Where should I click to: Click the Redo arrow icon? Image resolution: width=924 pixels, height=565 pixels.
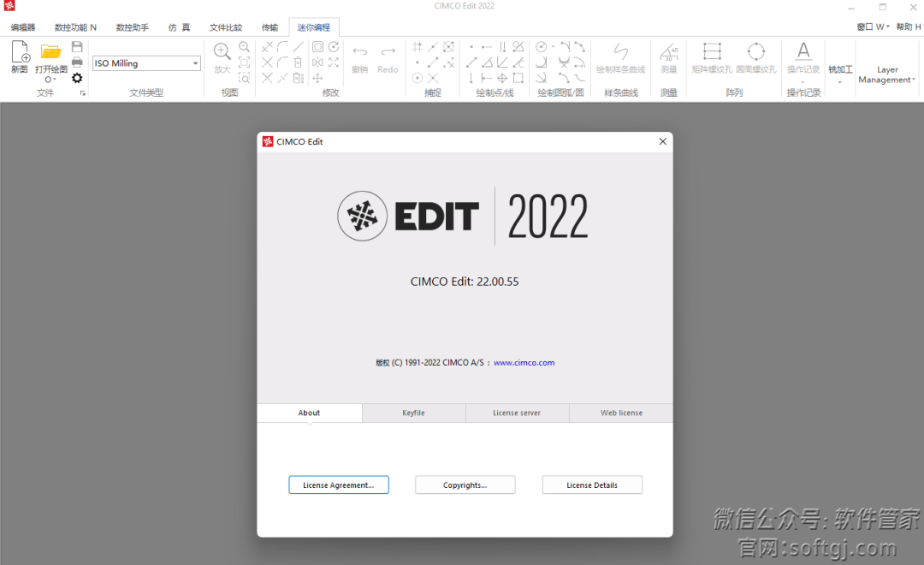[388, 52]
